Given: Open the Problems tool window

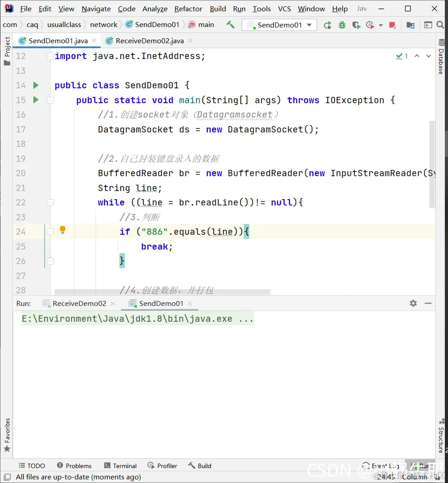Looking at the screenshot, I should pos(74,466).
